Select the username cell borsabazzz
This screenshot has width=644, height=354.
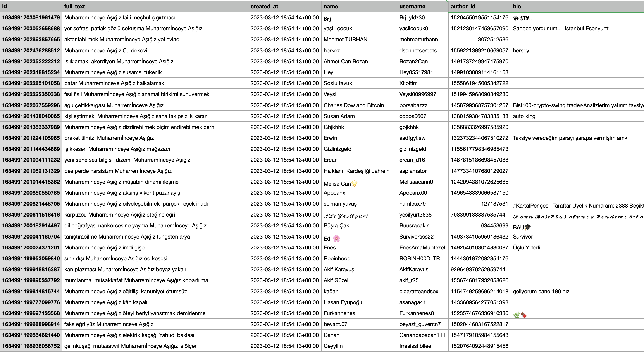tap(413, 105)
